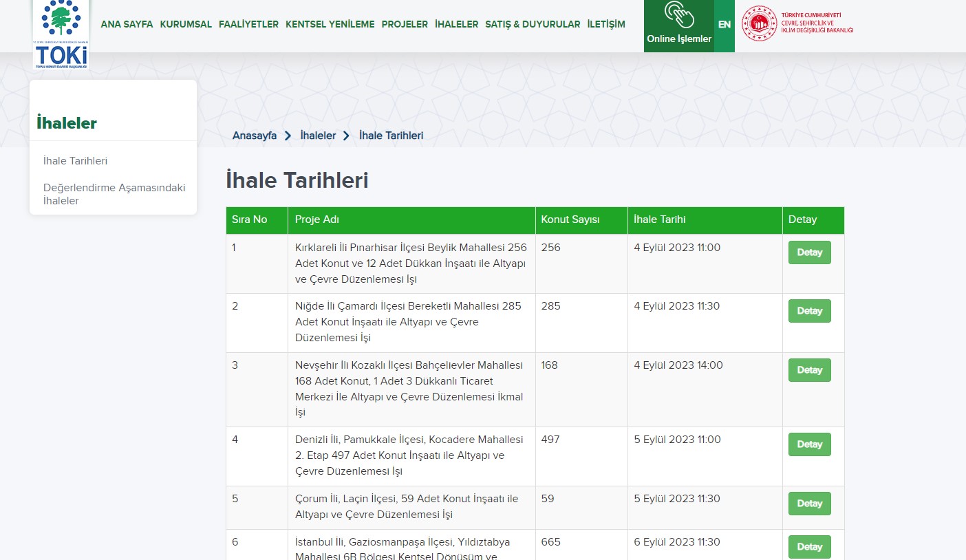Screen dimensions: 966x560
Task: Open Detay for Denizli Pamukkale project
Action: point(809,444)
